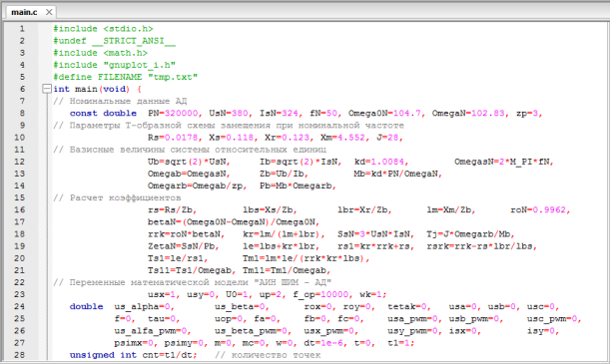Click the Tj=J*Omegarb/Mb expression
Screen dimensions: 610x364
(x=468, y=234)
